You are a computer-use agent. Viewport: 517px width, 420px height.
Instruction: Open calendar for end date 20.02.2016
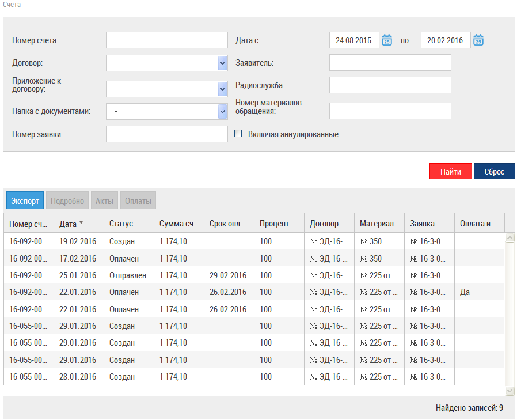pyautogui.click(x=478, y=40)
